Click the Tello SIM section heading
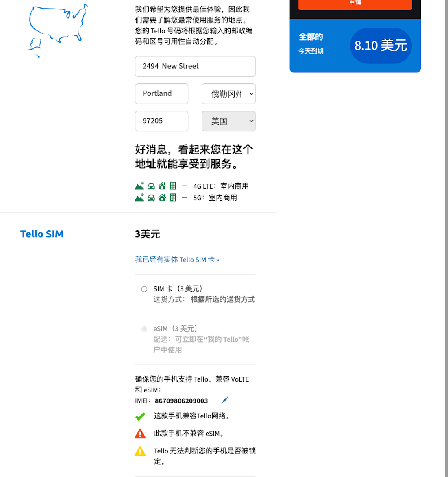This screenshot has height=477, width=448. pyautogui.click(x=41, y=234)
